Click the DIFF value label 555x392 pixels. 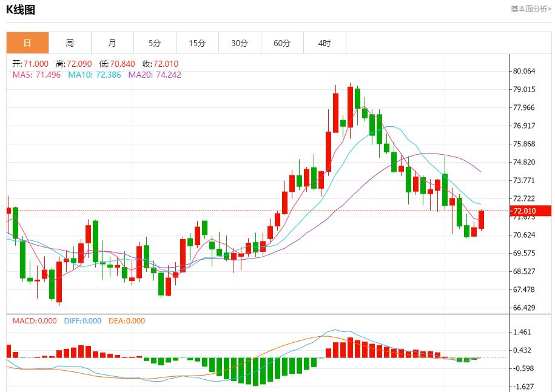pyautogui.click(x=83, y=321)
